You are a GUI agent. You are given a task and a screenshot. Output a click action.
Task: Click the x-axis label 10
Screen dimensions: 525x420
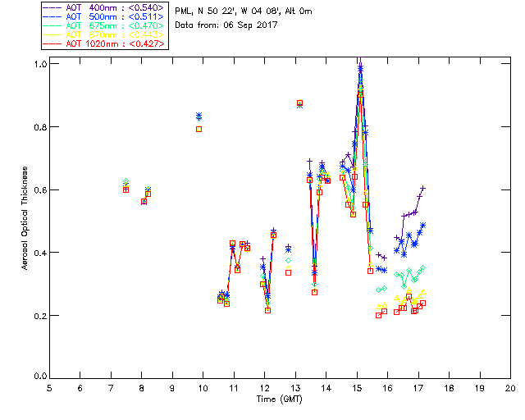[x=203, y=388]
